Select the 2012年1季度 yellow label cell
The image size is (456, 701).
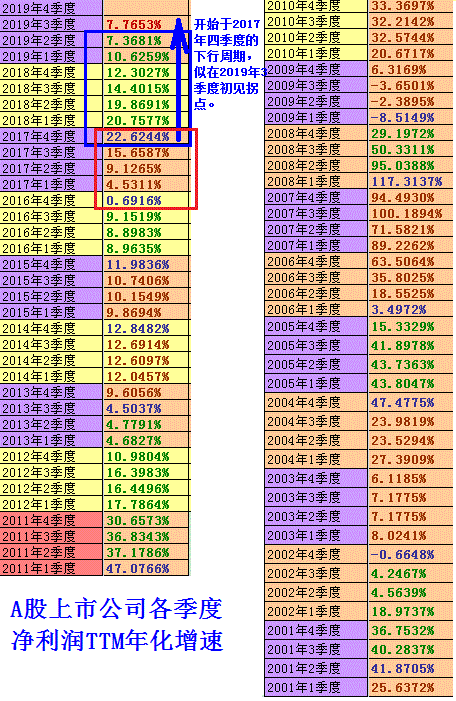pyautogui.click(x=51, y=504)
